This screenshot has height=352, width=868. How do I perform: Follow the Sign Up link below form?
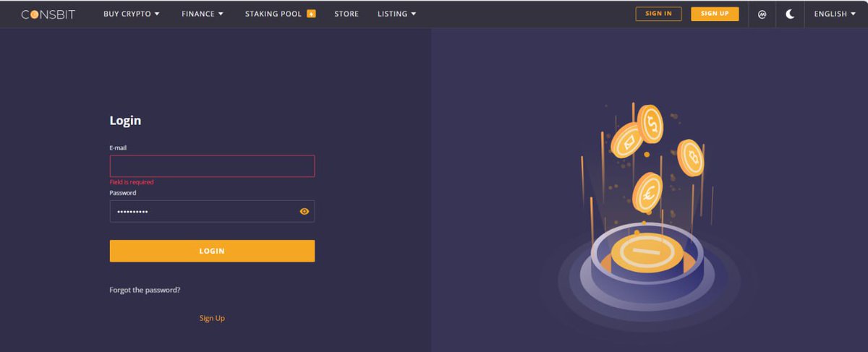(212, 318)
